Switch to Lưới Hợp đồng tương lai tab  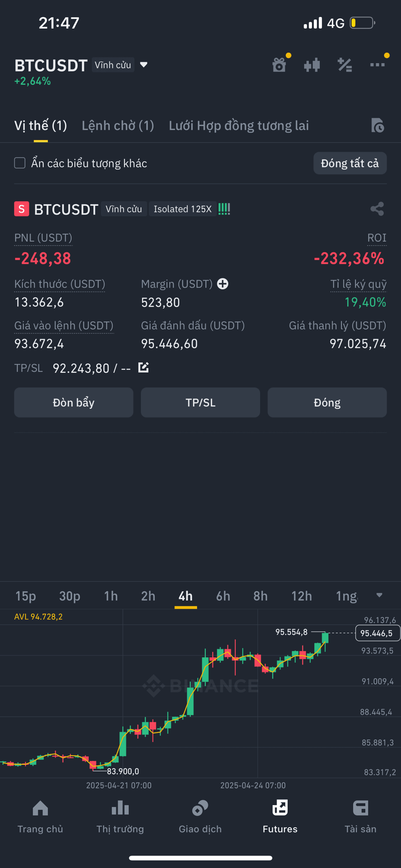point(239,126)
